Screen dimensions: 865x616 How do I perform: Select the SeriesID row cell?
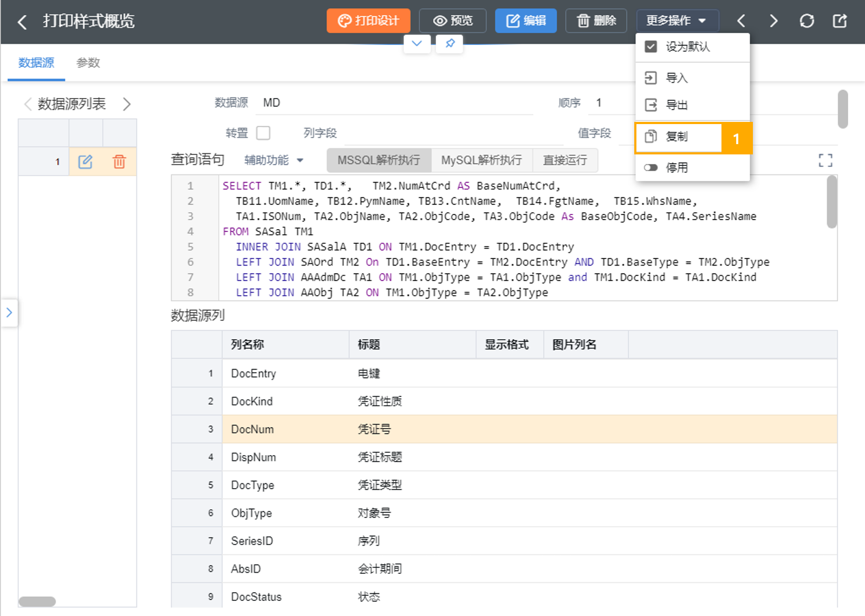click(x=285, y=541)
